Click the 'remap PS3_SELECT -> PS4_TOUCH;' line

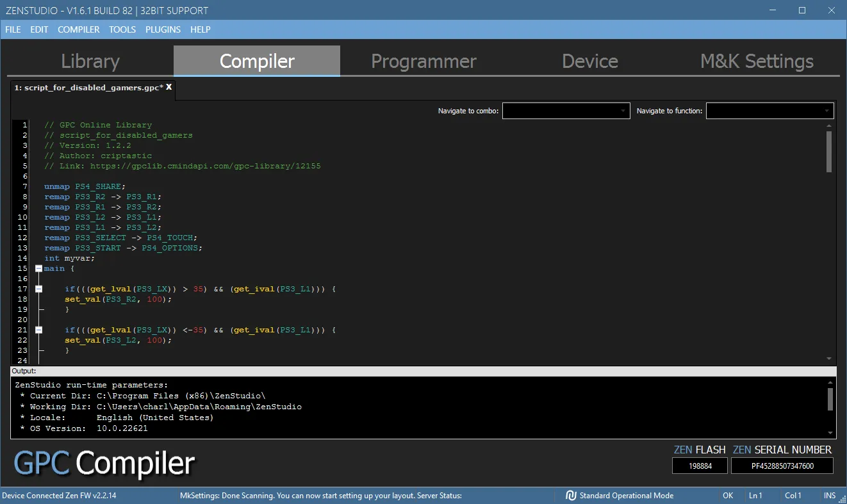[121, 238]
